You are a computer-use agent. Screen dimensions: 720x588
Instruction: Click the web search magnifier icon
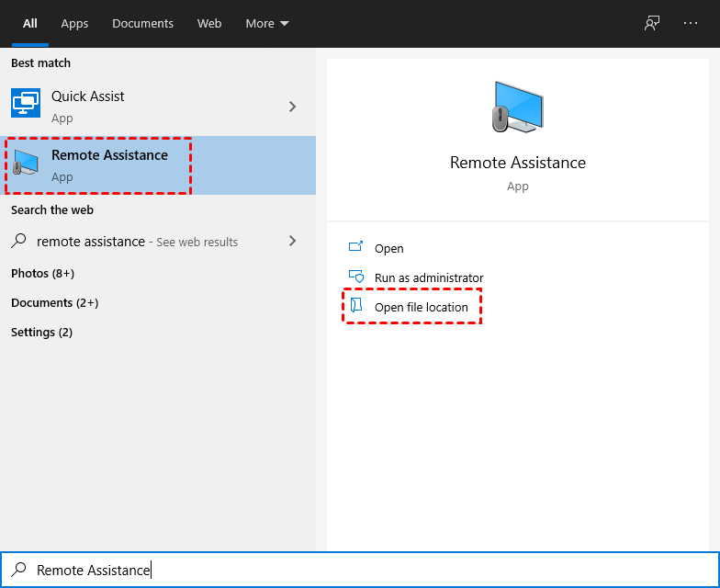coord(19,242)
